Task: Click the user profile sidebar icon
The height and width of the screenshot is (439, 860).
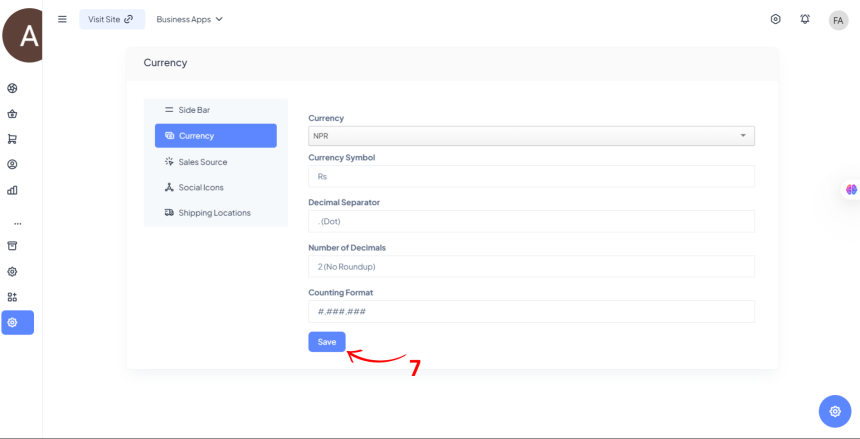Action: pos(12,164)
